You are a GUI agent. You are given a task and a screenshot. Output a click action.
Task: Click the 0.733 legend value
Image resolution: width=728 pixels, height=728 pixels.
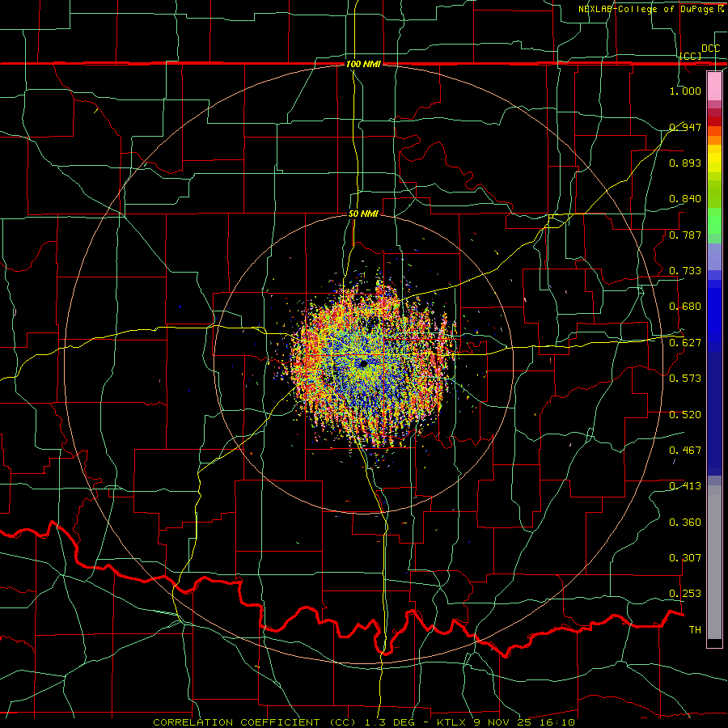tap(685, 271)
